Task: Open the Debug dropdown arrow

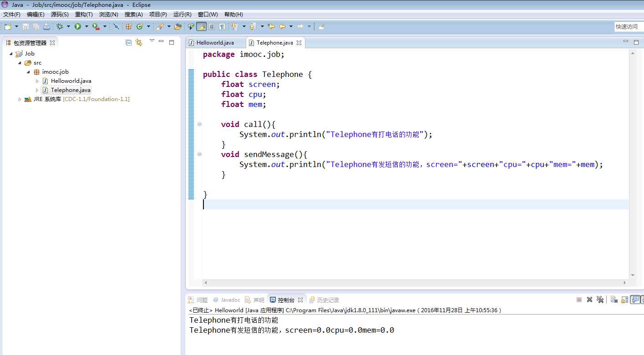Action: click(x=68, y=26)
